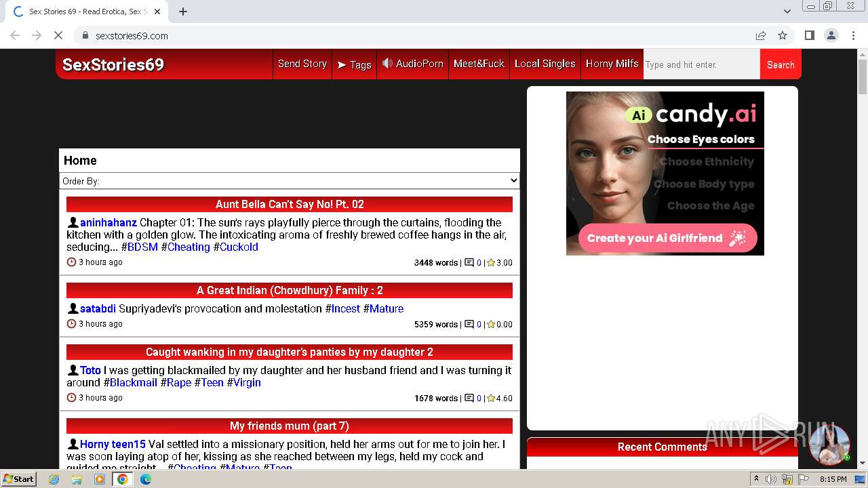Open the Chrome profile menu
Viewport: 868px width, 488px height.
tap(831, 35)
